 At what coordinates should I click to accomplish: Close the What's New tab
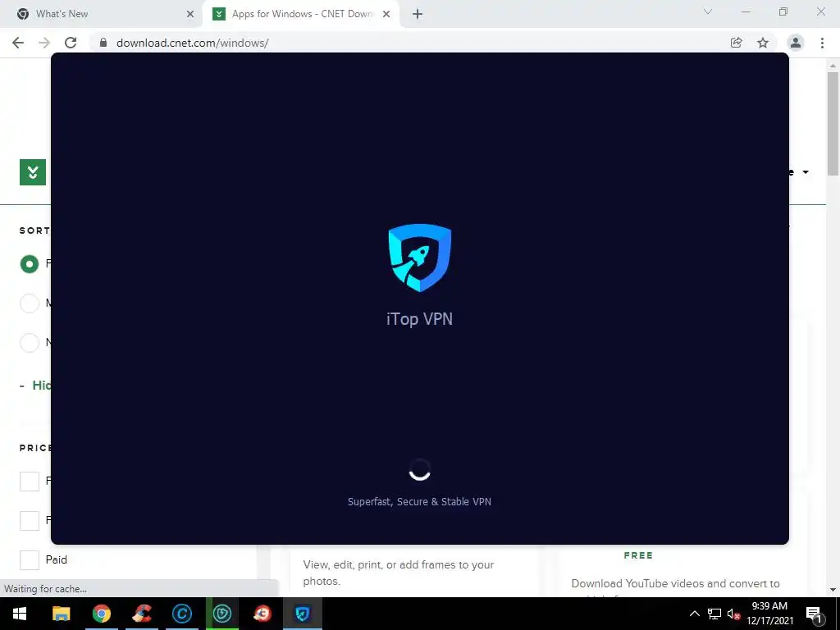[x=190, y=14]
